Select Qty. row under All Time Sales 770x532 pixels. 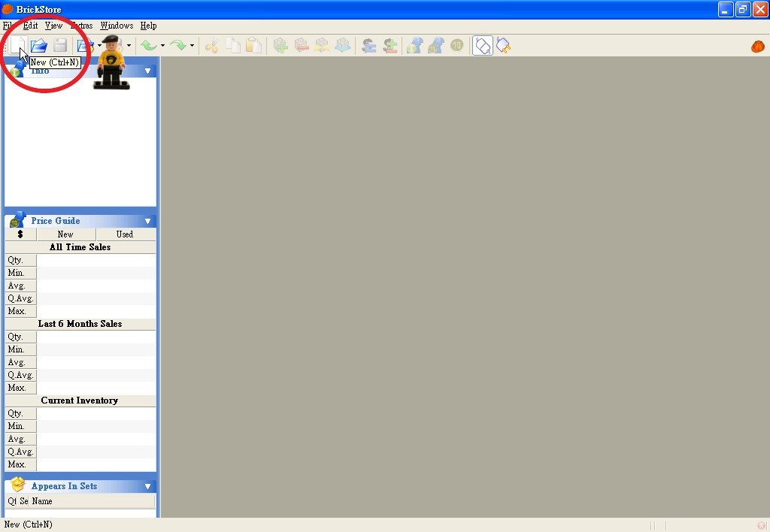pyautogui.click(x=80, y=260)
